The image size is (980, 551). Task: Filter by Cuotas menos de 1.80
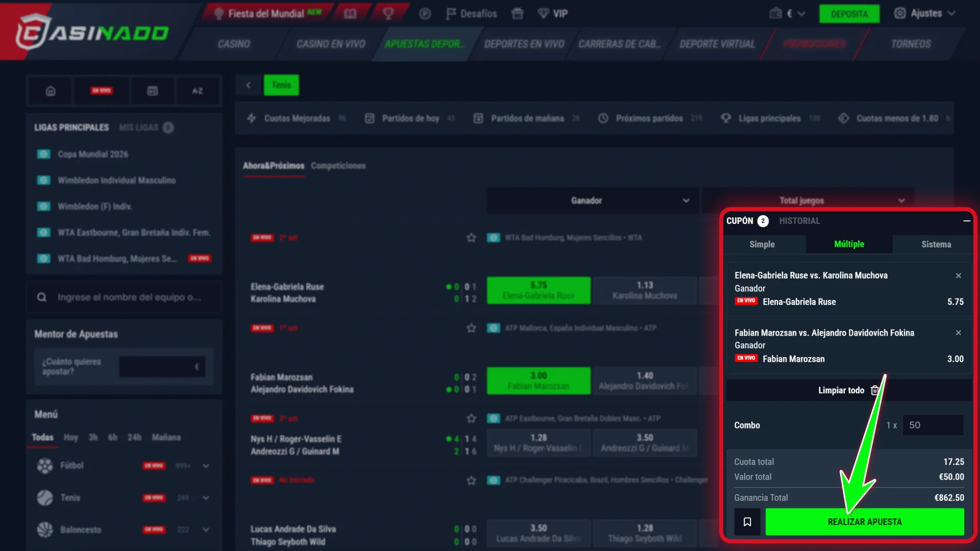click(x=895, y=118)
